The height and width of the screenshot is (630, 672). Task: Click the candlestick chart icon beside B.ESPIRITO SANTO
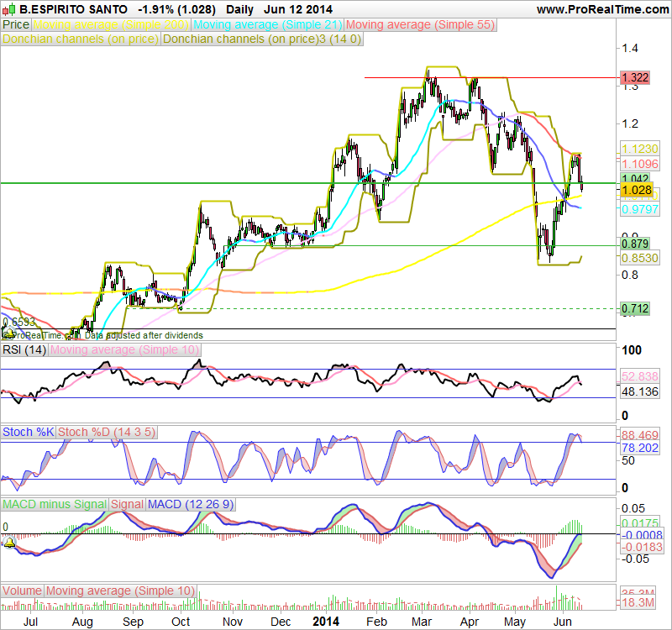(x=9, y=9)
